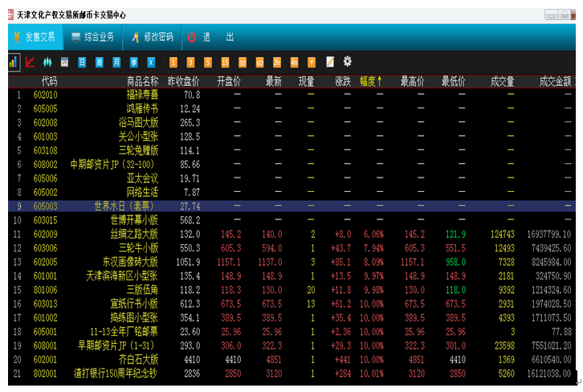The width and height of the screenshot is (583, 392).
Task: Open the 修改密码 menu item
Action: [x=152, y=37]
